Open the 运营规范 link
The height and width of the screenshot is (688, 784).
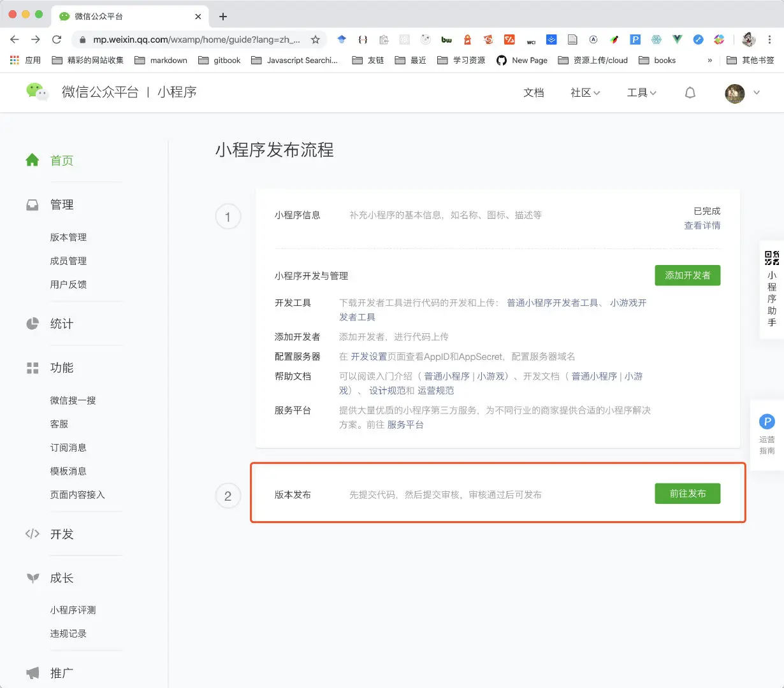coord(436,391)
